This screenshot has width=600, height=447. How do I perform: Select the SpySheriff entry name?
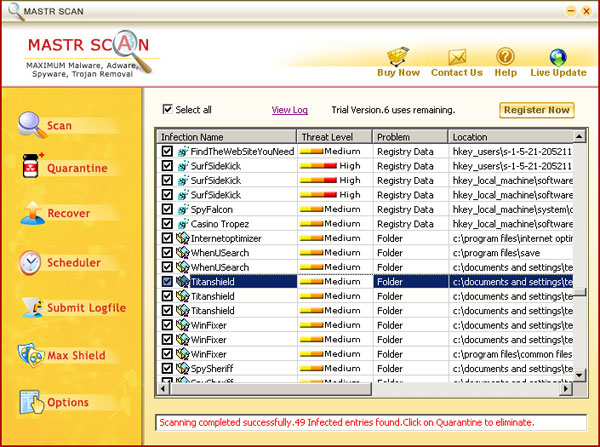click(212, 369)
